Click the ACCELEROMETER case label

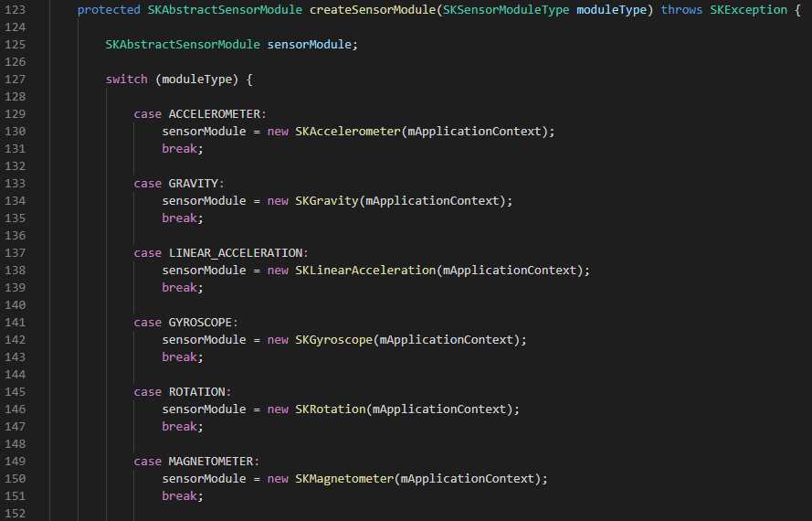[x=215, y=114]
